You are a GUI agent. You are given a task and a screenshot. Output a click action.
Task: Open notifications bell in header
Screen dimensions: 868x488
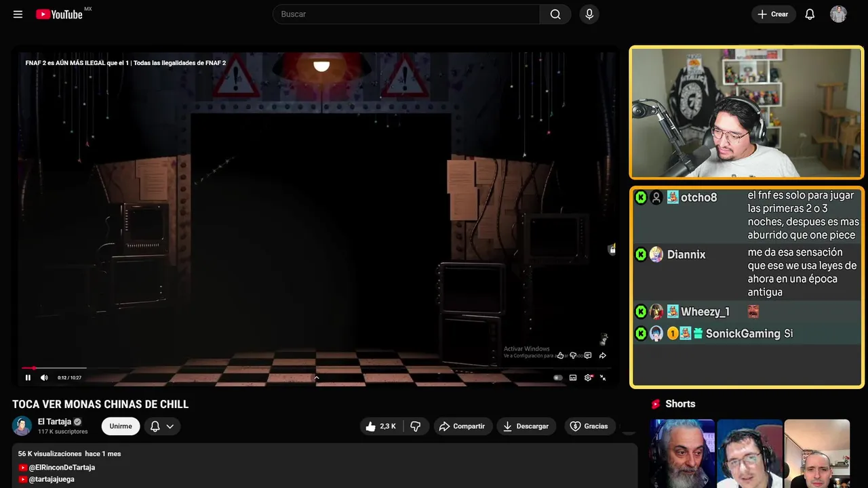click(x=810, y=14)
